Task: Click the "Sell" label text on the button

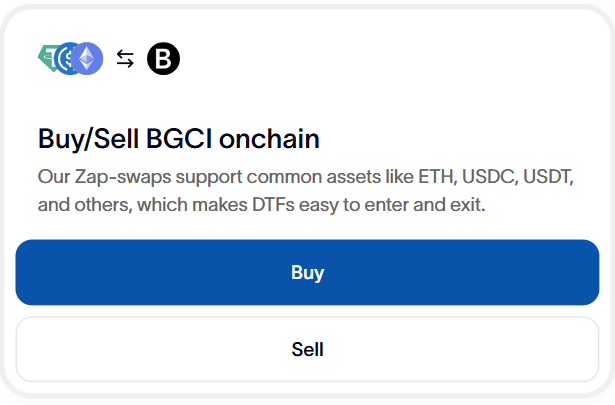Action: (x=307, y=350)
